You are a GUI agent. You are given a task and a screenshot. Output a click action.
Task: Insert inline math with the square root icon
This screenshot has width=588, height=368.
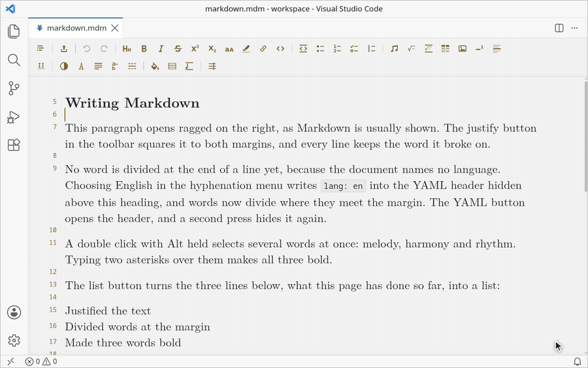(x=412, y=48)
